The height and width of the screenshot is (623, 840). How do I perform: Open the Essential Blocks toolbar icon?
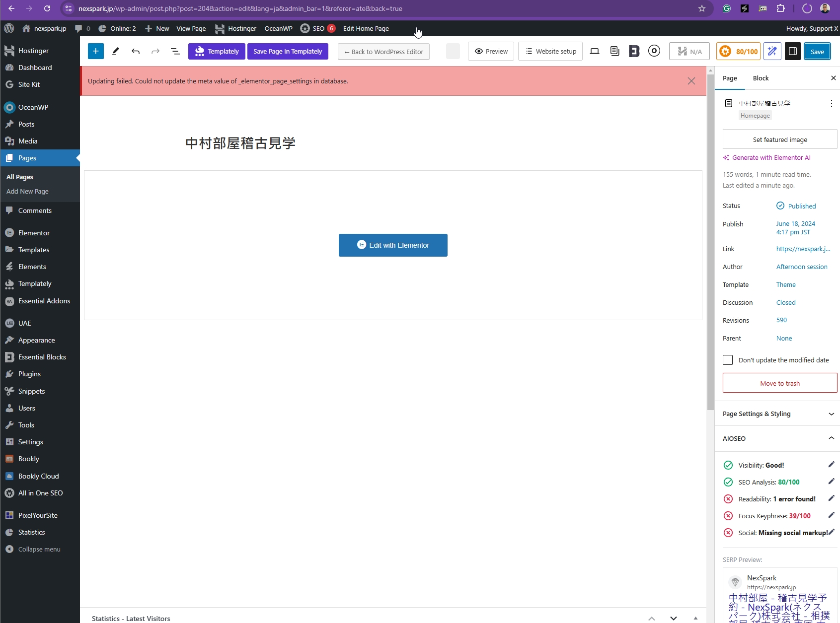pyautogui.click(x=634, y=51)
